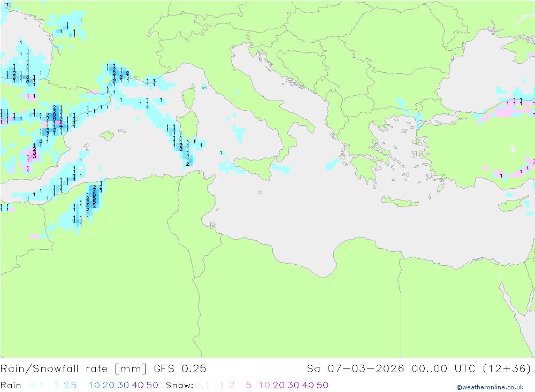Click the snow legend value 40
The width and height of the screenshot is (535, 392).
pyautogui.click(x=308, y=385)
